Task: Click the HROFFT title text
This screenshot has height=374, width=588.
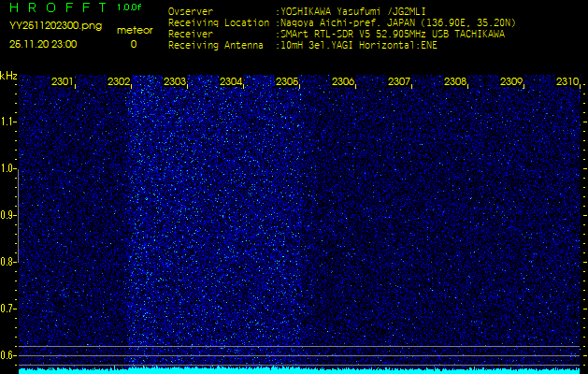Action: point(57,7)
